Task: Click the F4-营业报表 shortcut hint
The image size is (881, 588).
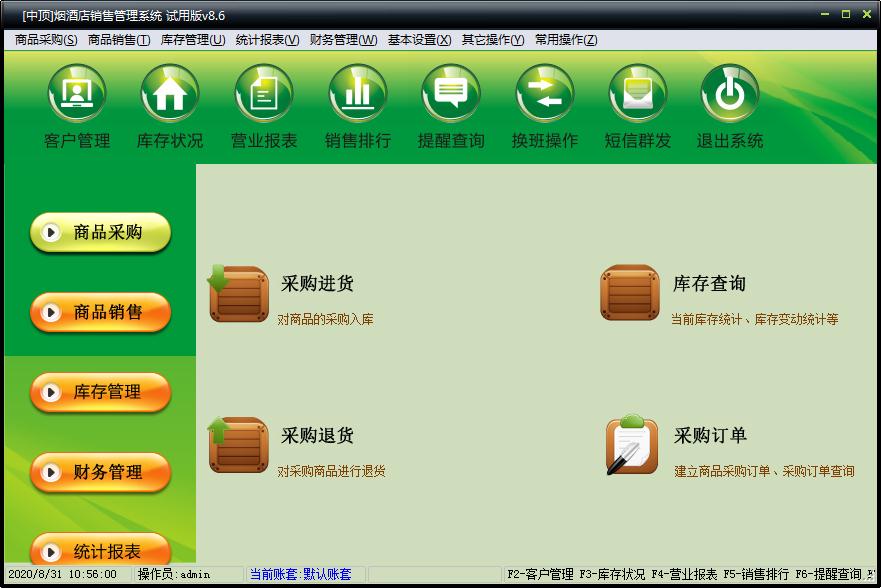Action: tap(684, 575)
